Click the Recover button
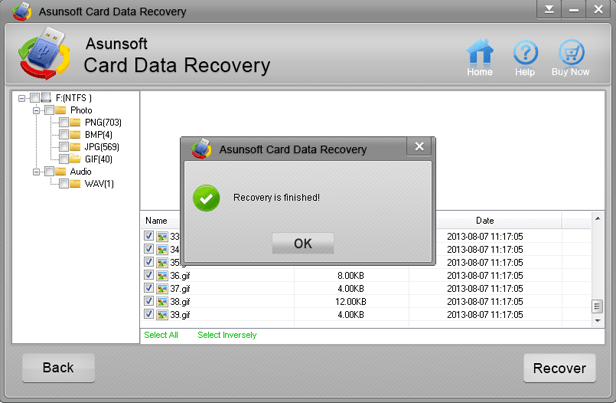 tap(559, 368)
